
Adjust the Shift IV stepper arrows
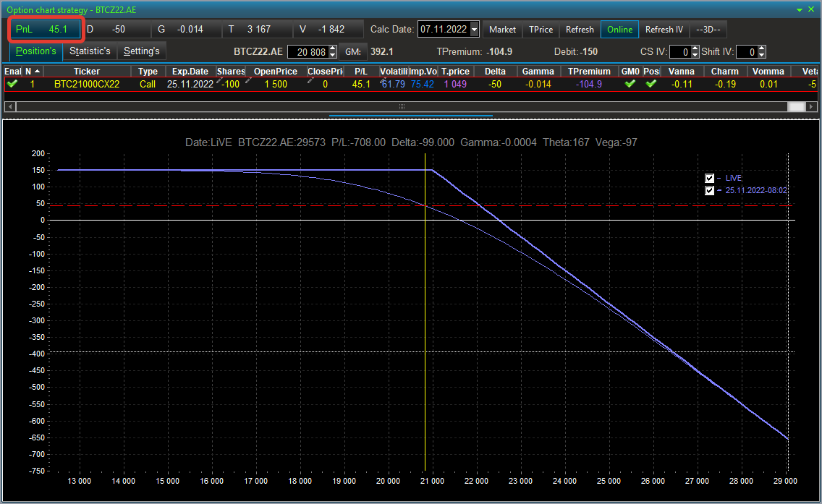(x=762, y=52)
